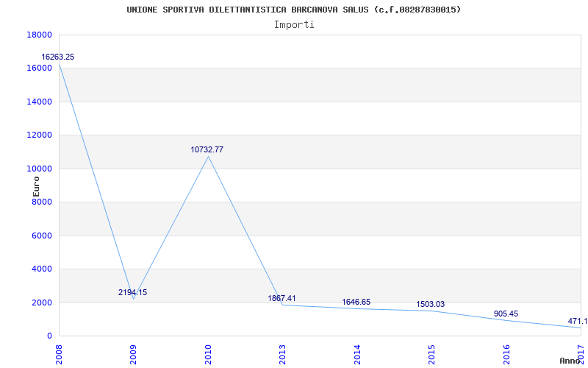Click the 18000 y-axis tick label
Image resolution: width=588 pixels, height=368 pixels.
pos(40,35)
